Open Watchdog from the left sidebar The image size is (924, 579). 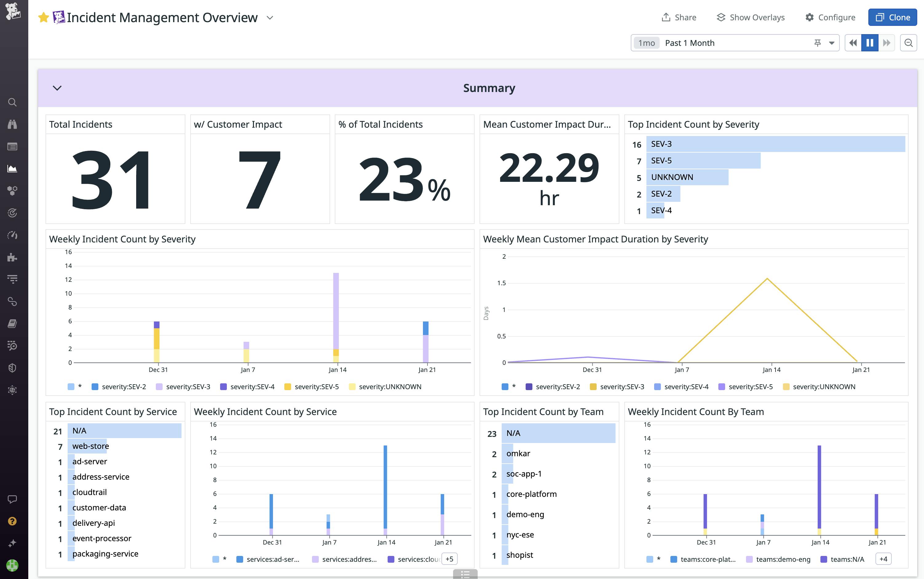(12, 124)
